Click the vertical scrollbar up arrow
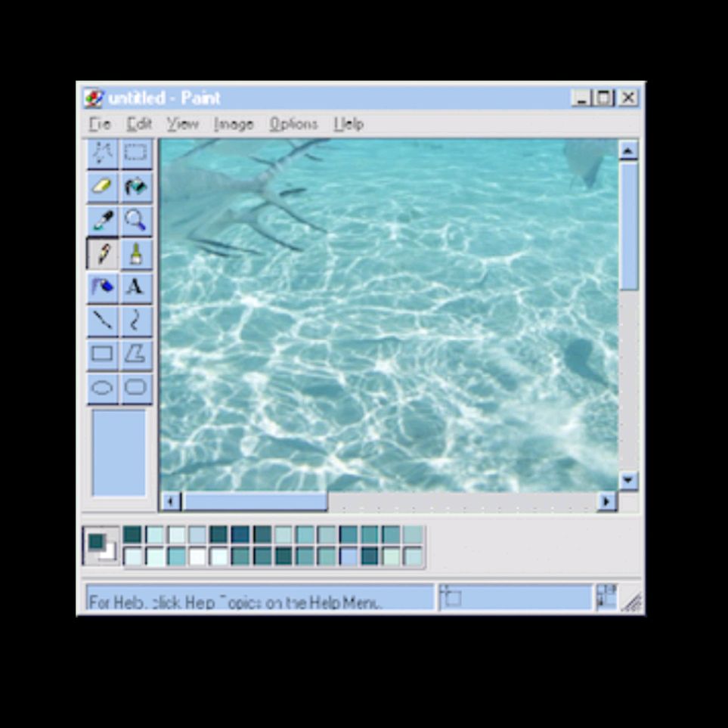 click(x=628, y=150)
